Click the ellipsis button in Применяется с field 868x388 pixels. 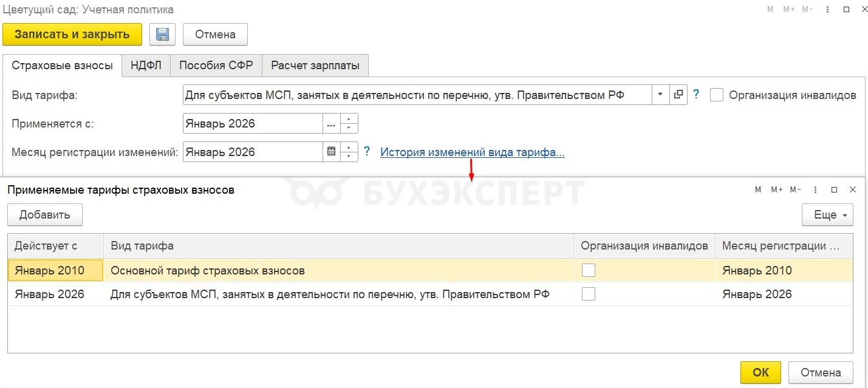331,124
